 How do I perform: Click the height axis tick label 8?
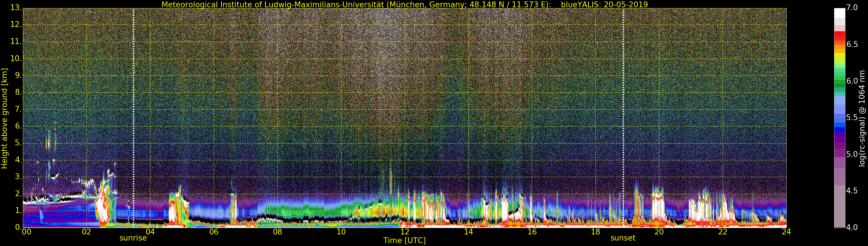tap(18, 92)
